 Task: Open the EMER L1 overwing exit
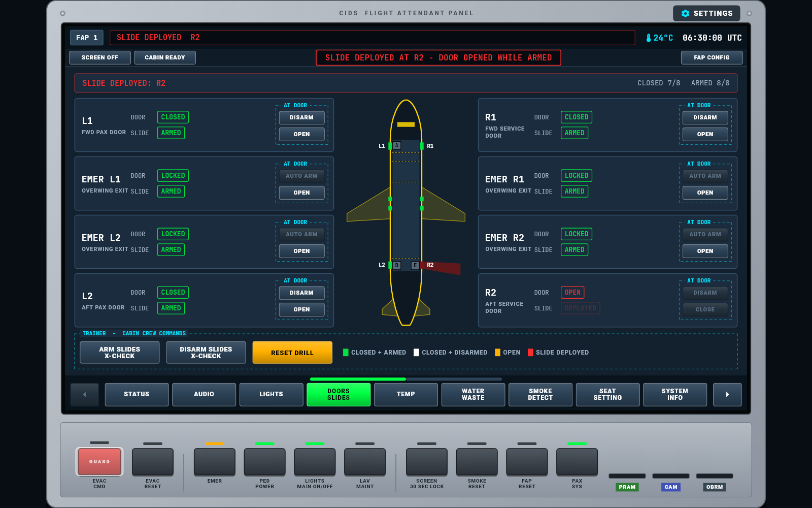302,193
